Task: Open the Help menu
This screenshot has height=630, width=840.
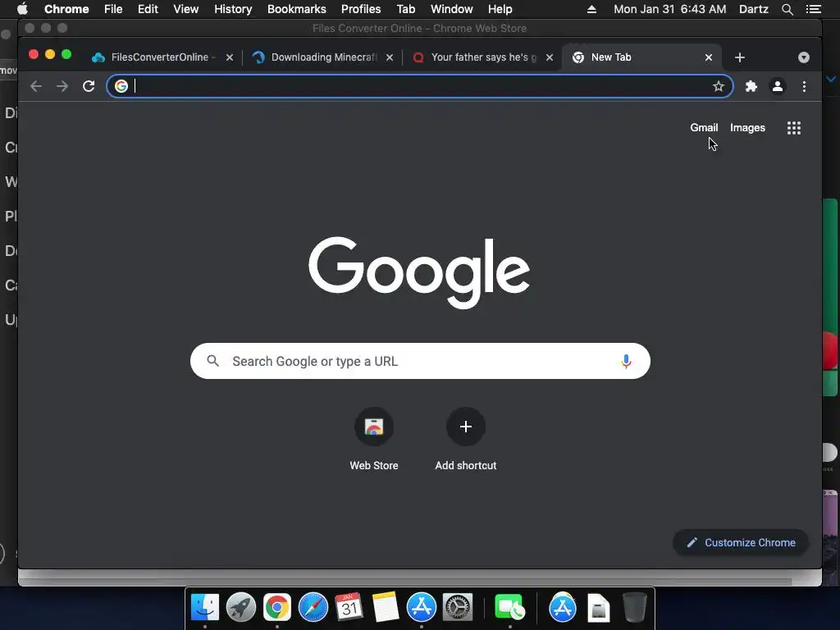Action: [500, 9]
